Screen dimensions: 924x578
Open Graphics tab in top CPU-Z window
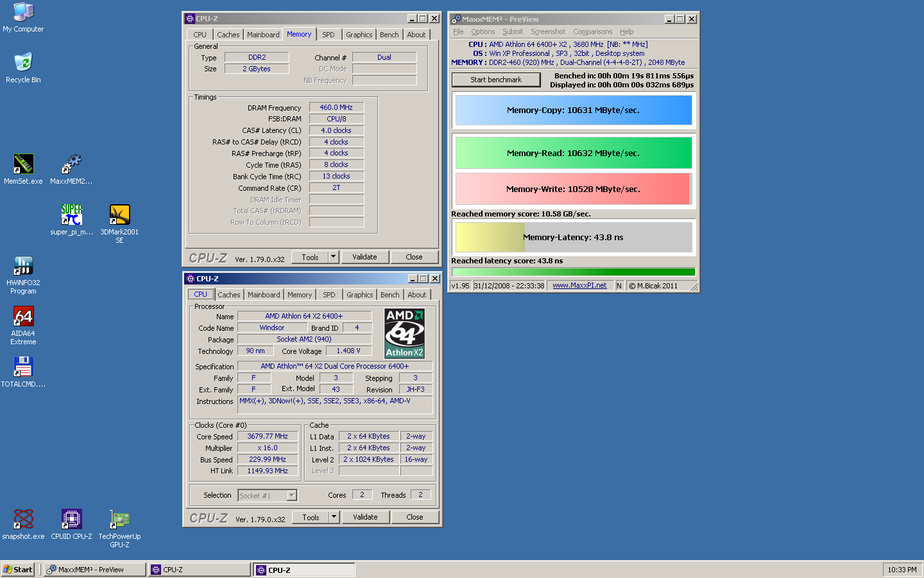coord(359,35)
